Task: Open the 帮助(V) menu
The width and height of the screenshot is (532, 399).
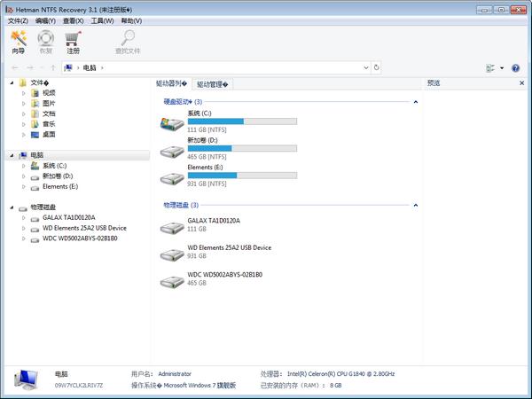Action: tap(130, 20)
